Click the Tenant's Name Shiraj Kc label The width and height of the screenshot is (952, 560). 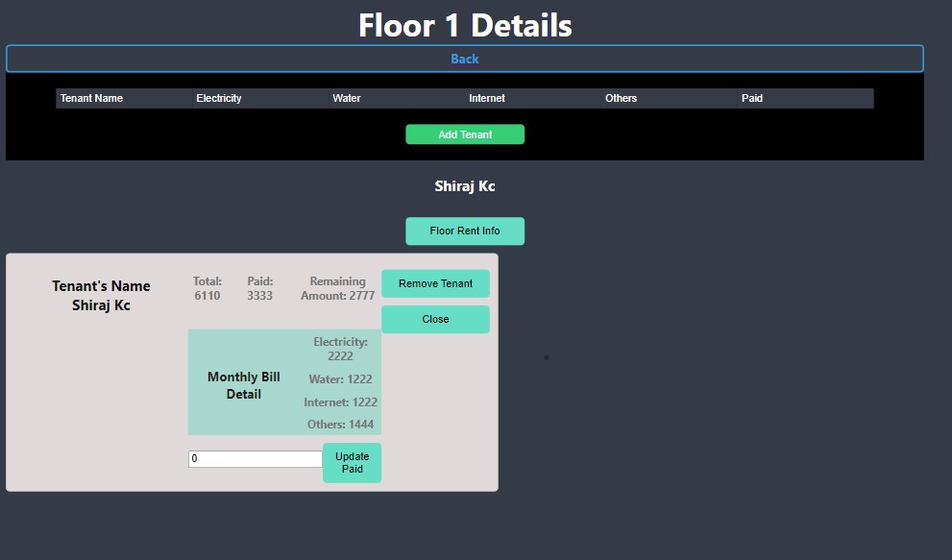(x=100, y=296)
